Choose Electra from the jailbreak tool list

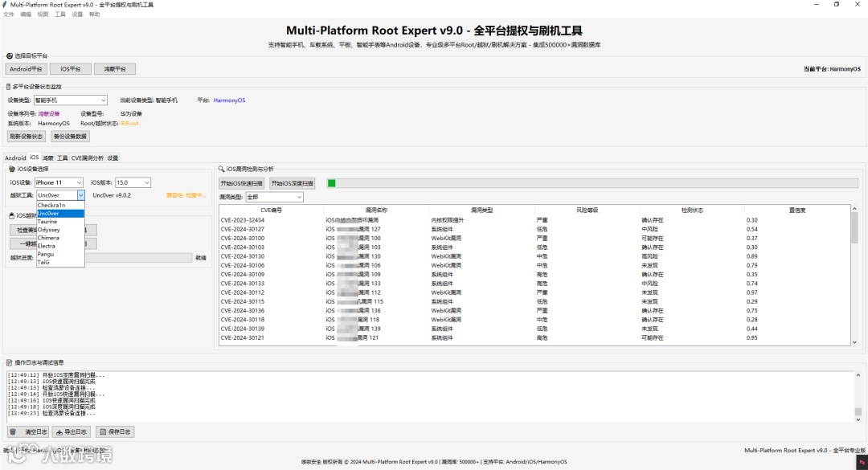pyautogui.click(x=60, y=246)
